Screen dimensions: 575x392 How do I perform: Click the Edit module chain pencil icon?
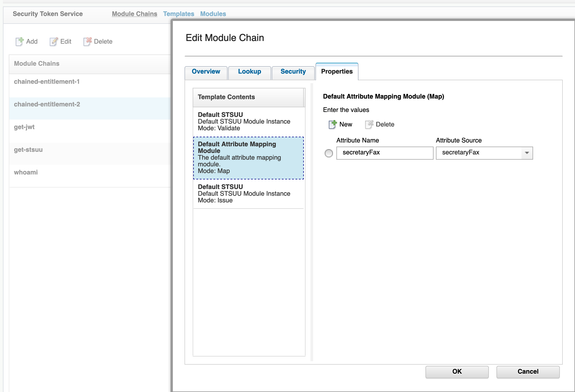54,42
